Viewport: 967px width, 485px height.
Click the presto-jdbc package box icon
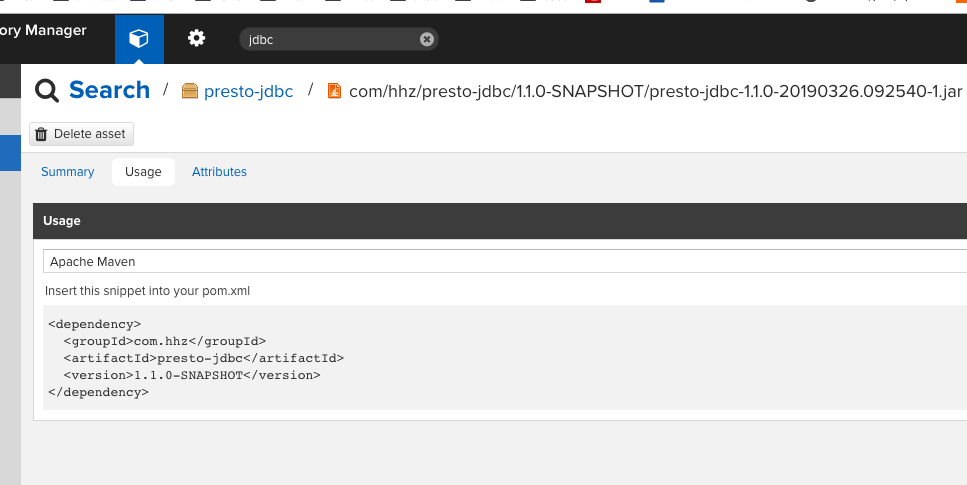pos(190,91)
